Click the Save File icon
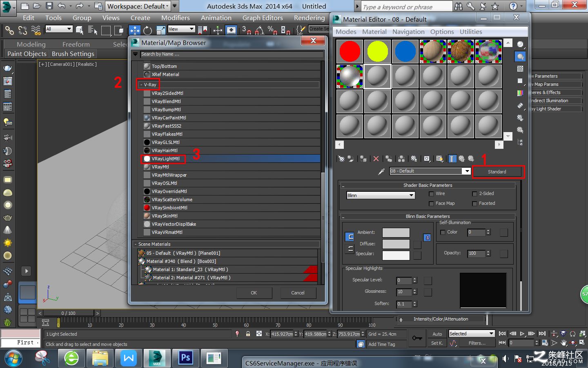Image resolution: width=588 pixels, height=368 pixels. (x=49, y=6)
